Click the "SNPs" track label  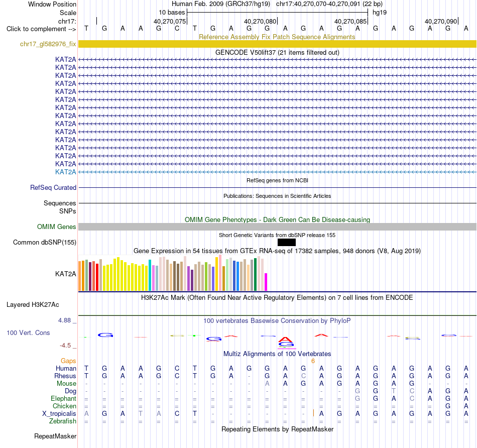click(68, 211)
